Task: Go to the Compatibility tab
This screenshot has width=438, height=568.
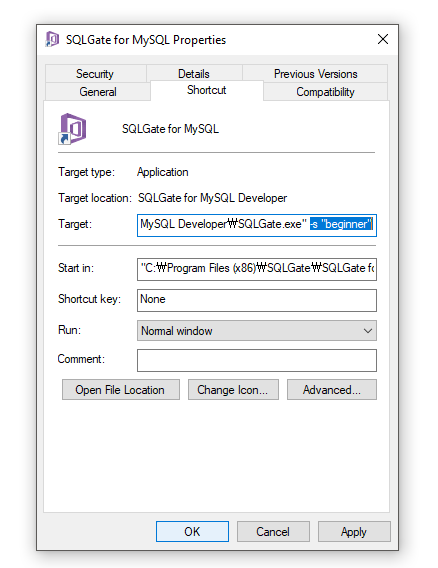Action: tap(325, 92)
